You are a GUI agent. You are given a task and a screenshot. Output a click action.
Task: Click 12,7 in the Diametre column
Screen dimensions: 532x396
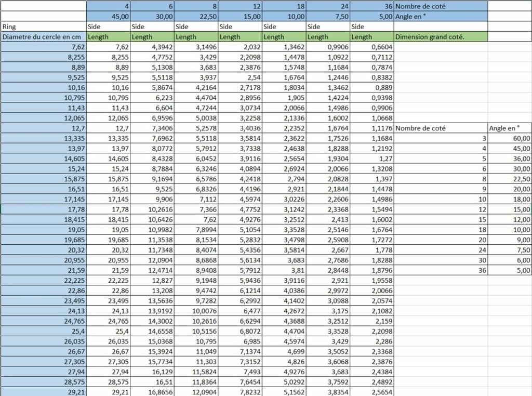43,128
